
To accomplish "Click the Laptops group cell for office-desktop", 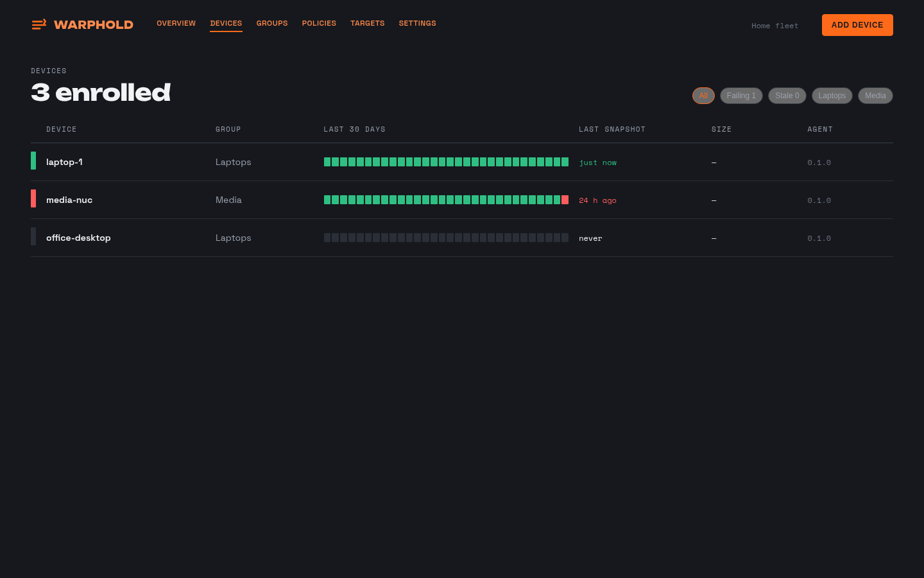I will pos(233,238).
